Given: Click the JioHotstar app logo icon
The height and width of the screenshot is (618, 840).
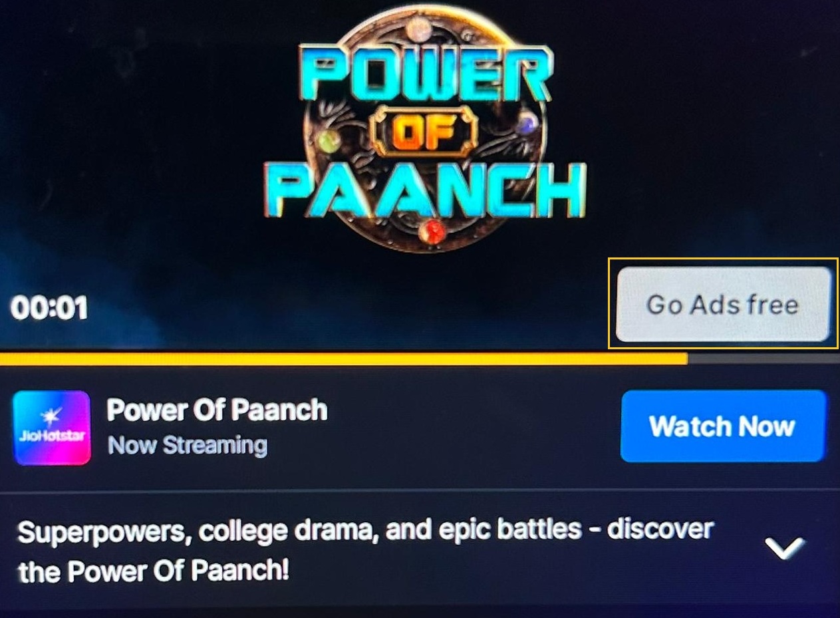Looking at the screenshot, I should pyautogui.click(x=52, y=427).
